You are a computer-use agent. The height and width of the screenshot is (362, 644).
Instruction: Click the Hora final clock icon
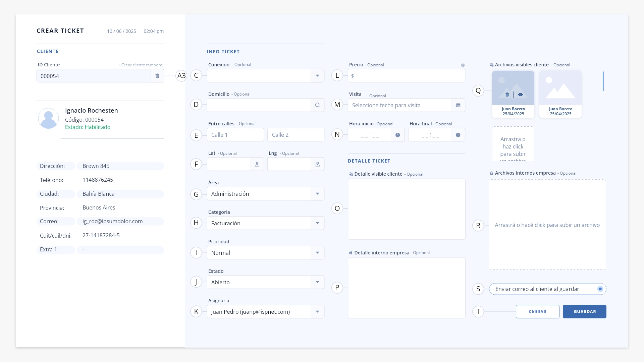pyautogui.click(x=458, y=135)
